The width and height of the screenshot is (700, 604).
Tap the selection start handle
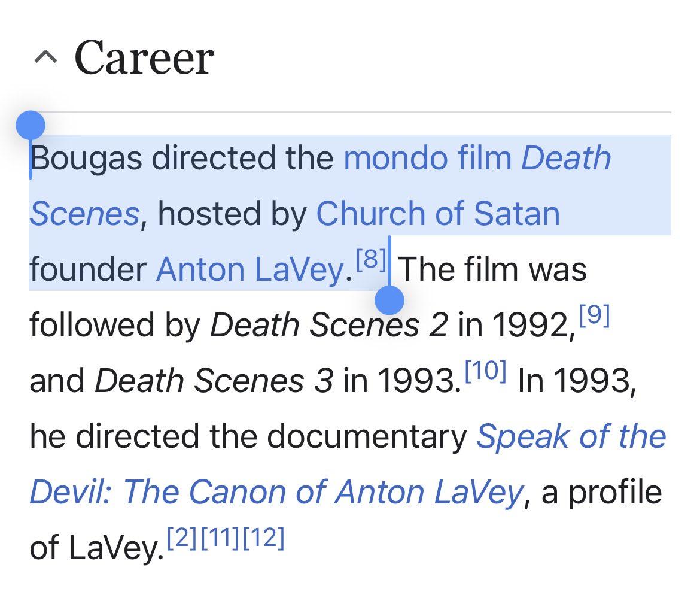(31, 126)
